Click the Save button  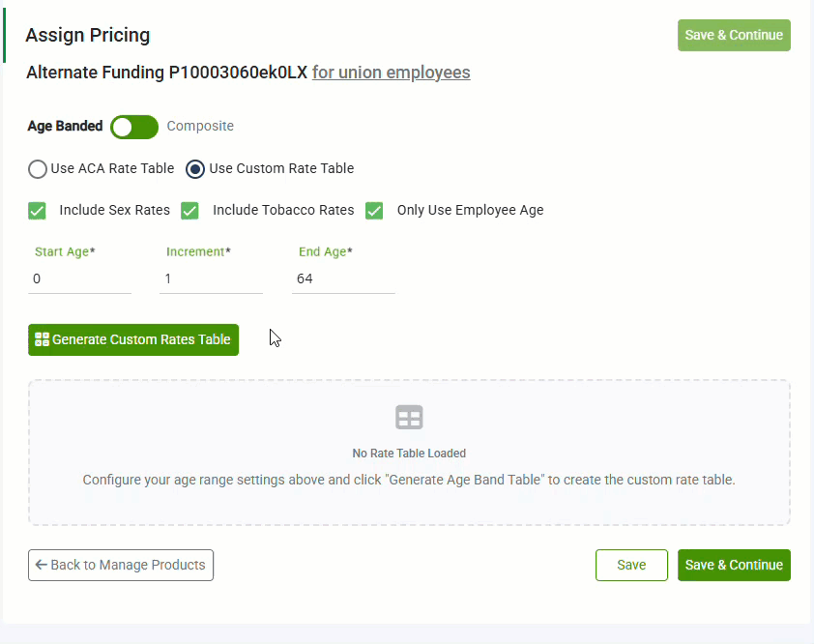(631, 565)
